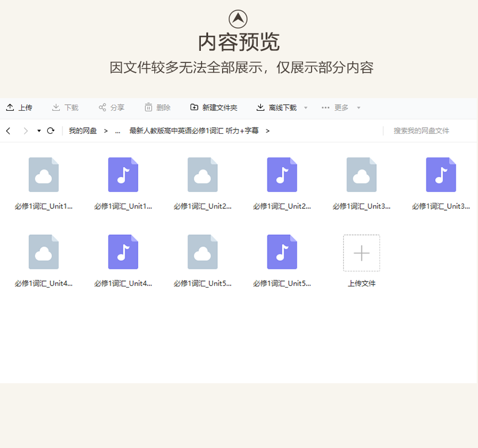Image resolution: width=478 pixels, height=448 pixels.
Task: Select the Unit1 audio file with music note
Action: click(123, 183)
